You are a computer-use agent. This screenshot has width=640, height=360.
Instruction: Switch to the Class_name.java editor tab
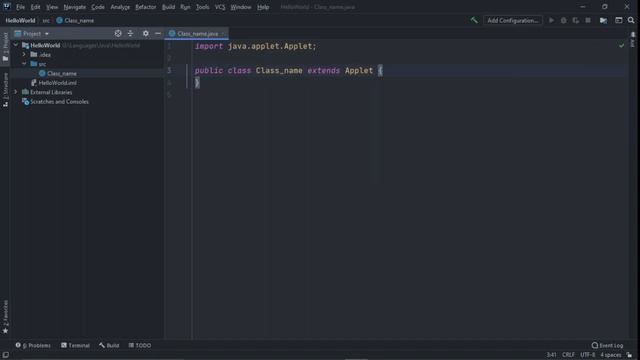[197, 33]
